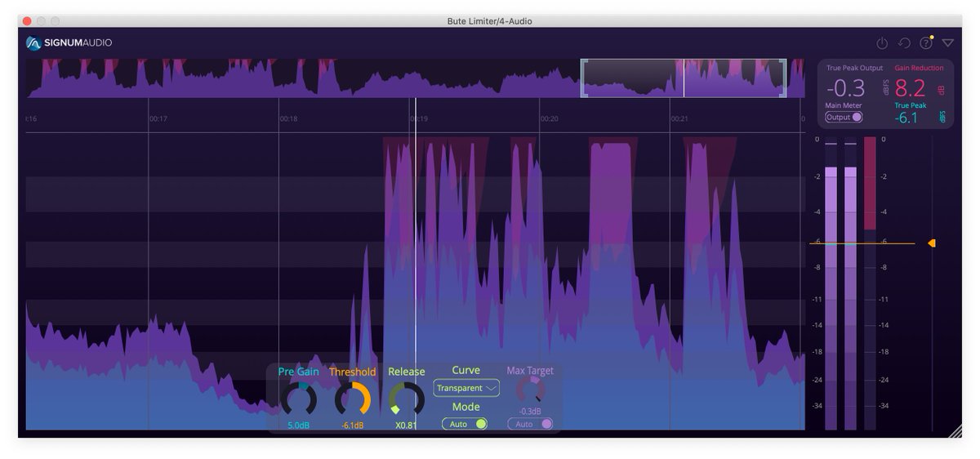Click the Mode label
Screen dimensions: 980x459
click(x=466, y=407)
